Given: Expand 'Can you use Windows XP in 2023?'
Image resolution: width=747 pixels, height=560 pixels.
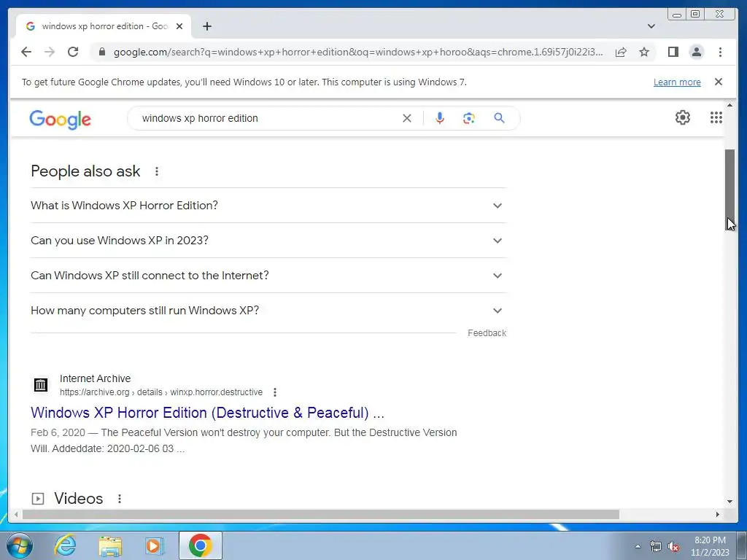Looking at the screenshot, I should [268, 241].
